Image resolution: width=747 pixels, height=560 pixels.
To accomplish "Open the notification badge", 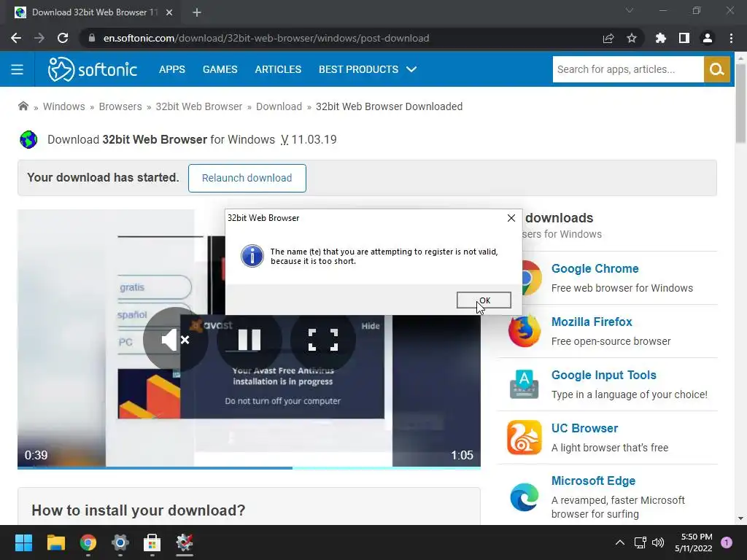I will pyautogui.click(x=726, y=542).
